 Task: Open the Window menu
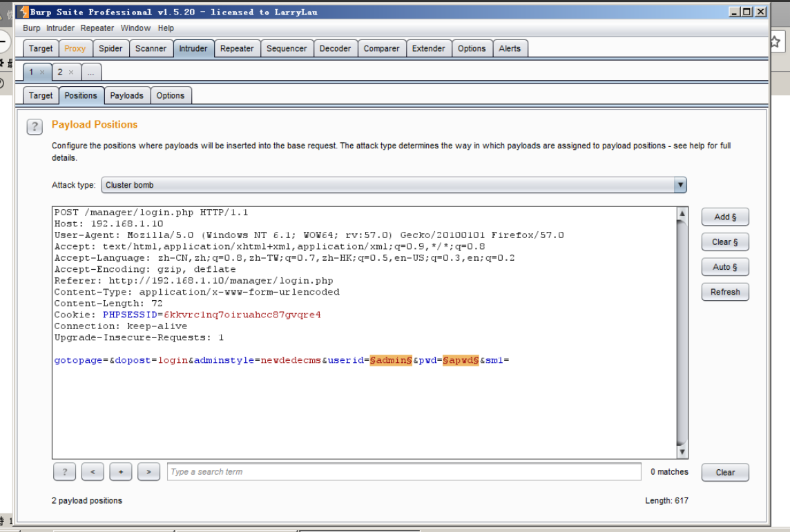coord(135,28)
